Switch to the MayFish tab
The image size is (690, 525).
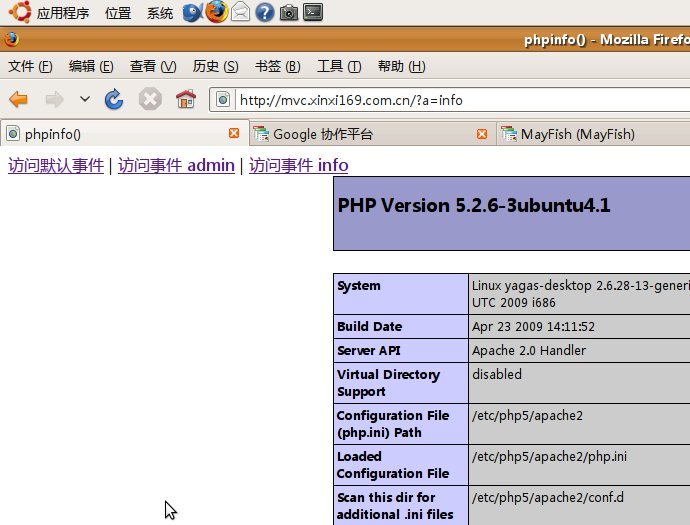click(x=577, y=134)
